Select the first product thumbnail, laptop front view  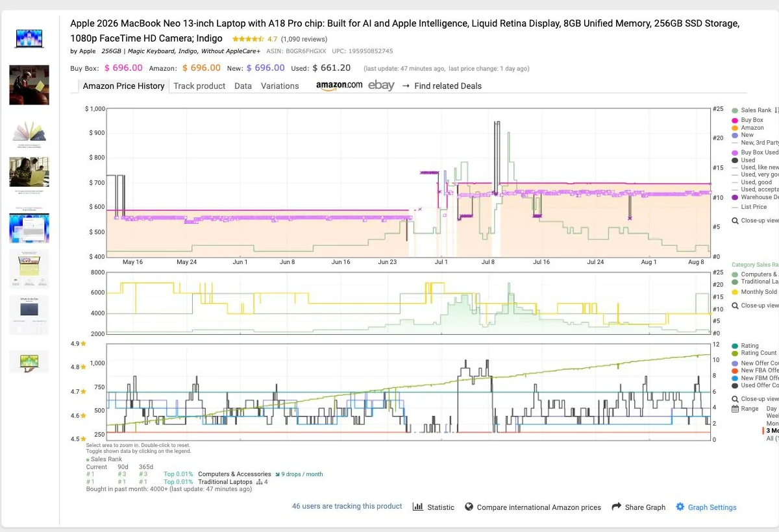(29, 38)
